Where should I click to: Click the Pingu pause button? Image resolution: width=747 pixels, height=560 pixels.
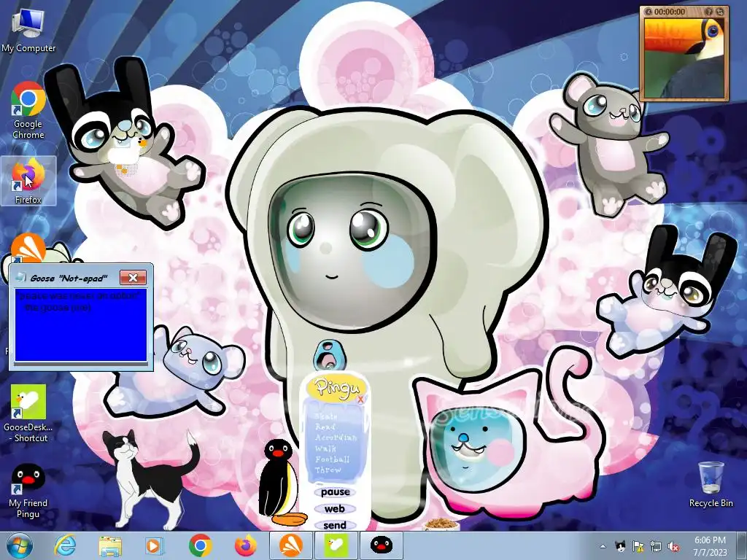click(x=335, y=492)
